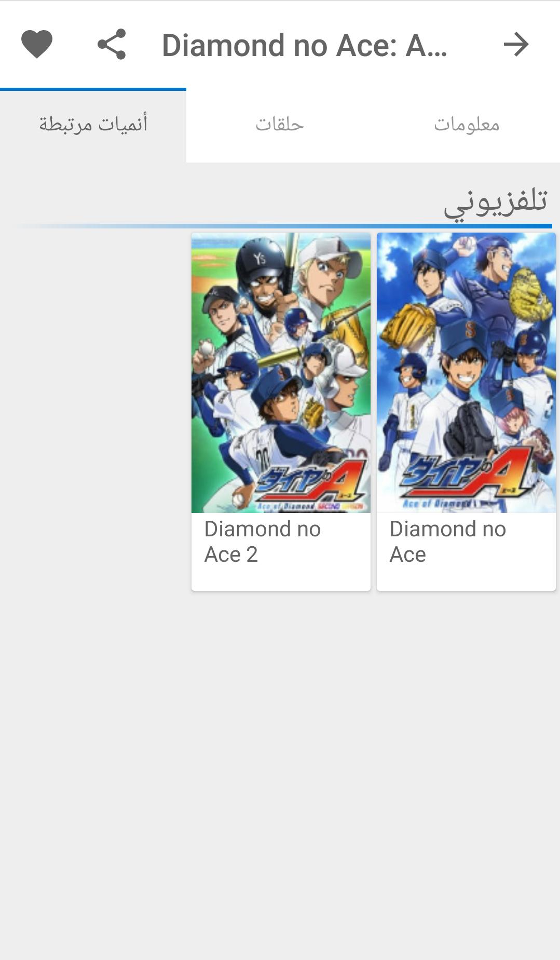This screenshot has width=560, height=960.
Task: Open the Diamond no Ace 2 poster
Action: 281,373
